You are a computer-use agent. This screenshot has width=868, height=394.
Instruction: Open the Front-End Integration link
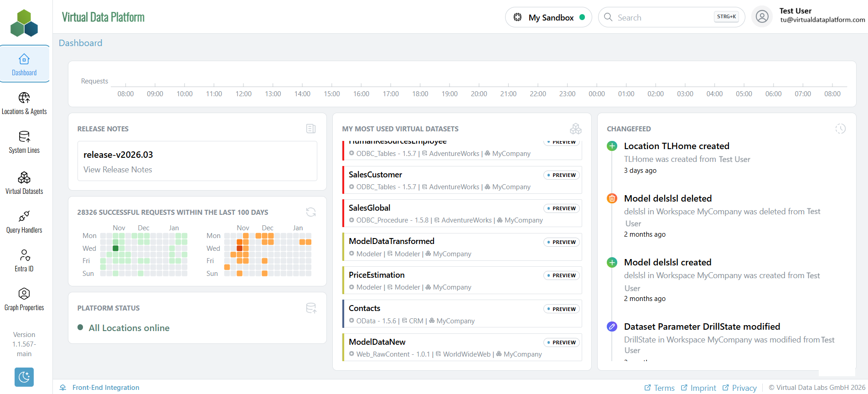[105, 388]
